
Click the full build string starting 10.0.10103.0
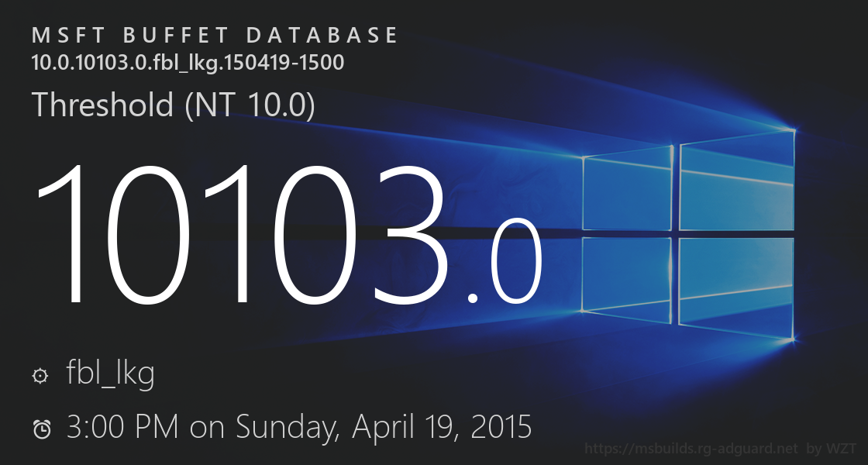point(188,62)
